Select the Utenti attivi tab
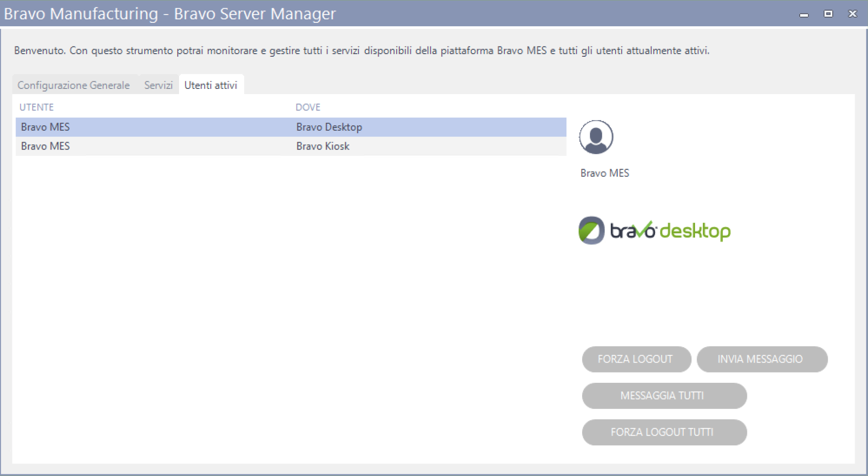Viewport: 868px width, 476px height. pos(211,85)
